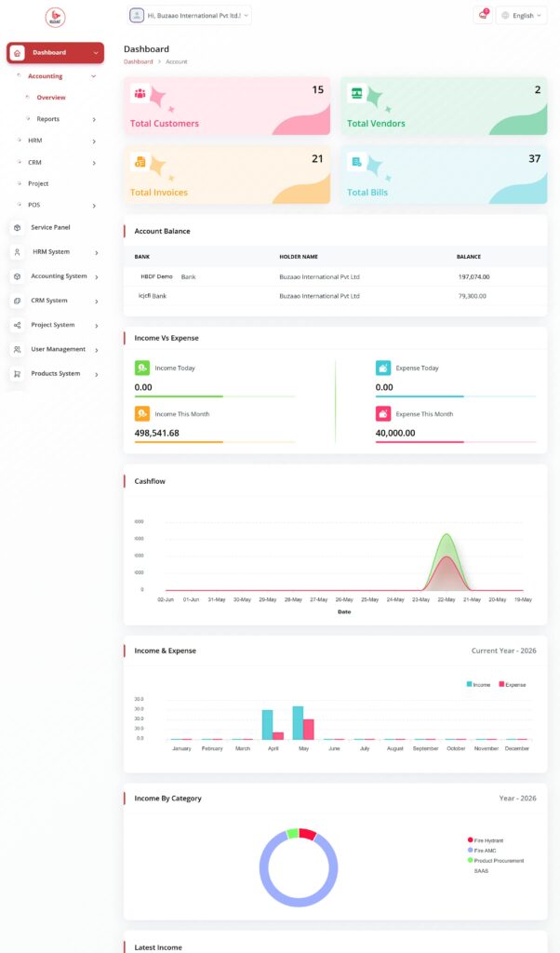
Task: Click the icjcfi Bank row name
Action: tap(153, 296)
